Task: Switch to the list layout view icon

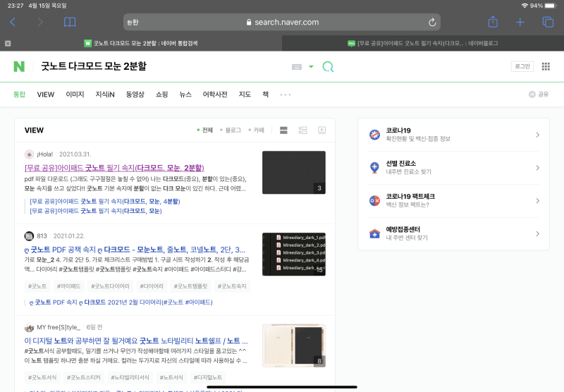Action: tap(283, 130)
